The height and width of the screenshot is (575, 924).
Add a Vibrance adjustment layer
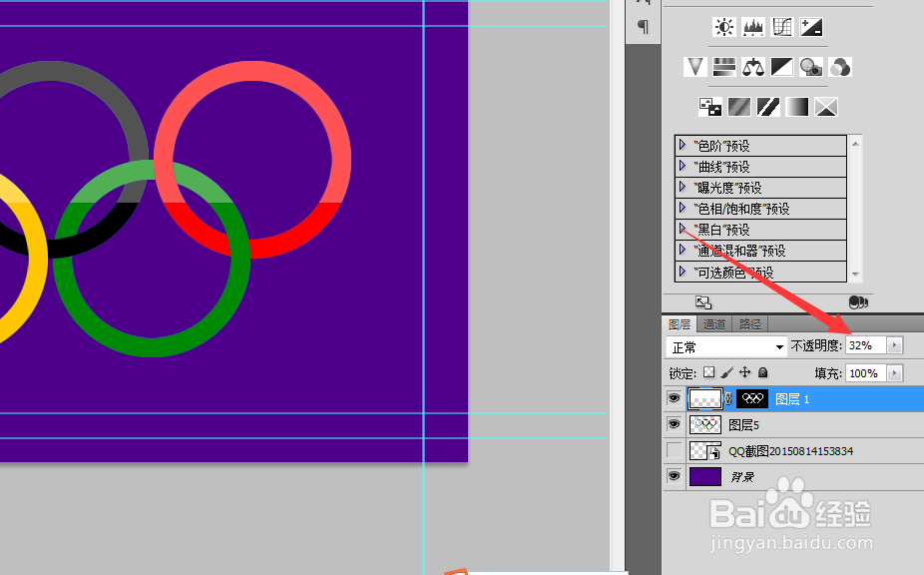pos(695,67)
